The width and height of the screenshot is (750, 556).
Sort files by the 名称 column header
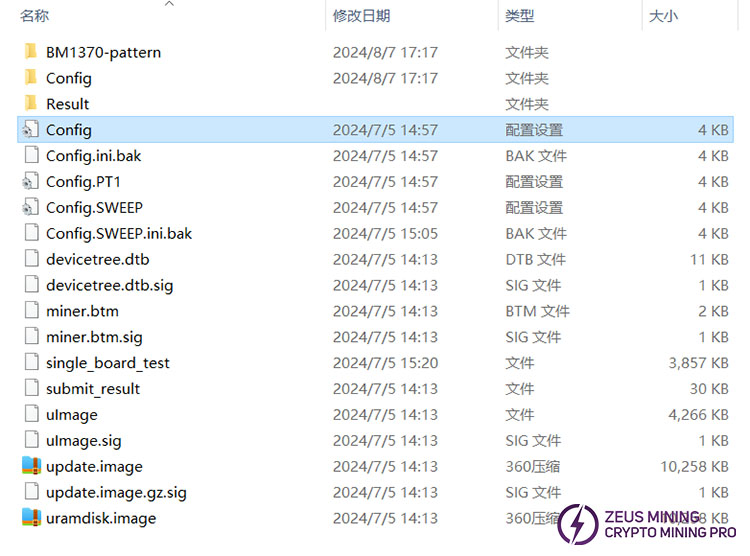[35, 16]
